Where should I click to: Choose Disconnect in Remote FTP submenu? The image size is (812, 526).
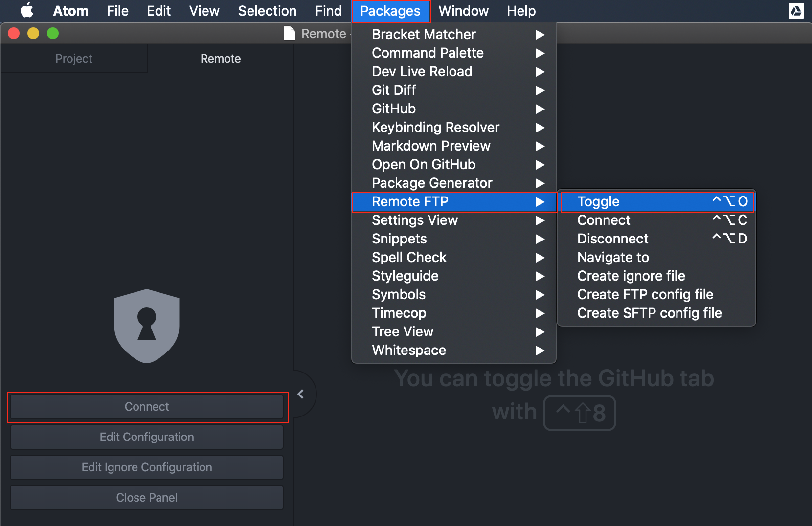point(656,239)
